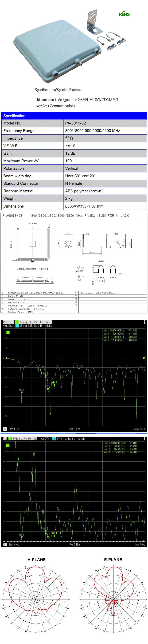The image size is (148, 644).
Task: Click the 'Horz.30° Vert.20°' value
Action: click(x=80, y=176)
